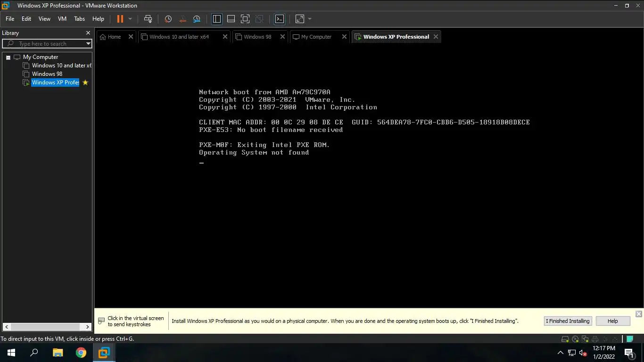Image resolution: width=644 pixels, height=362 pixels.
Task: Toggle the thumbnail bar view icon
Action: point(231,19)
